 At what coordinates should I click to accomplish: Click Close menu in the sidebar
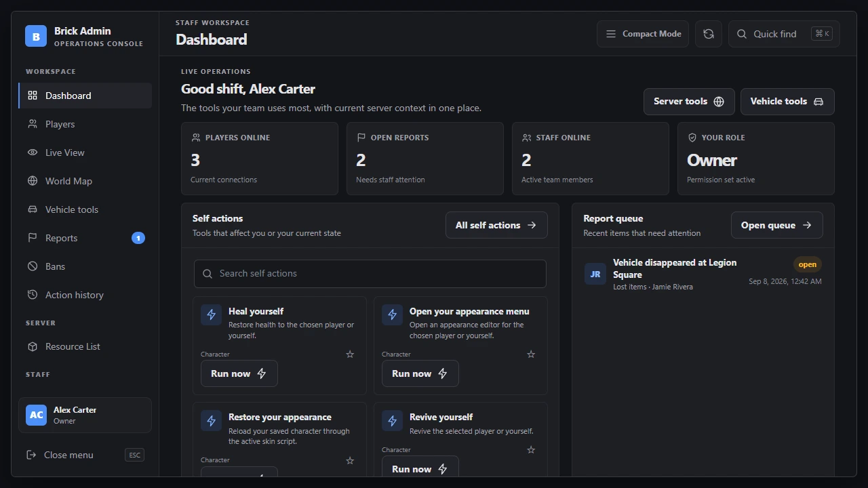click(x=85, y=455)
